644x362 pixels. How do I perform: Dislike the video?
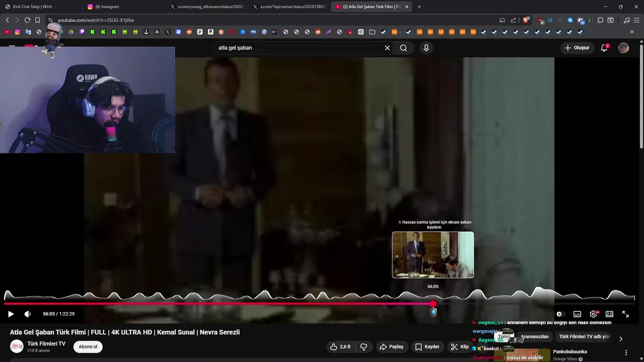point(364,347)
